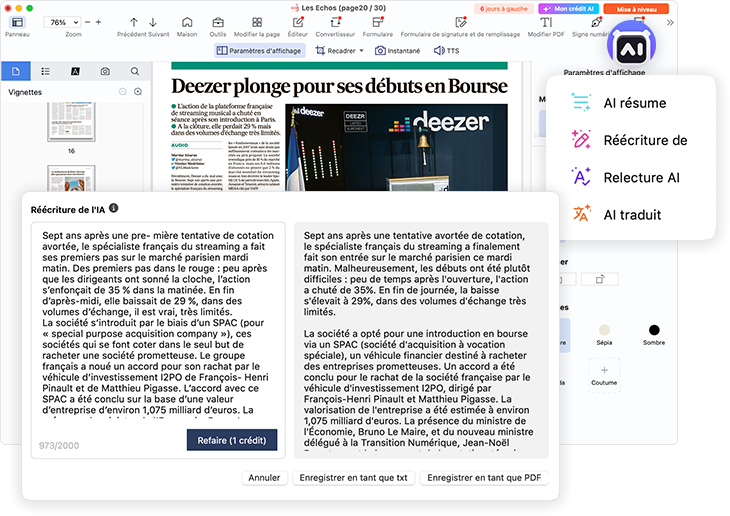
Task: Click the Annuler button
Action: click(264, 478)
